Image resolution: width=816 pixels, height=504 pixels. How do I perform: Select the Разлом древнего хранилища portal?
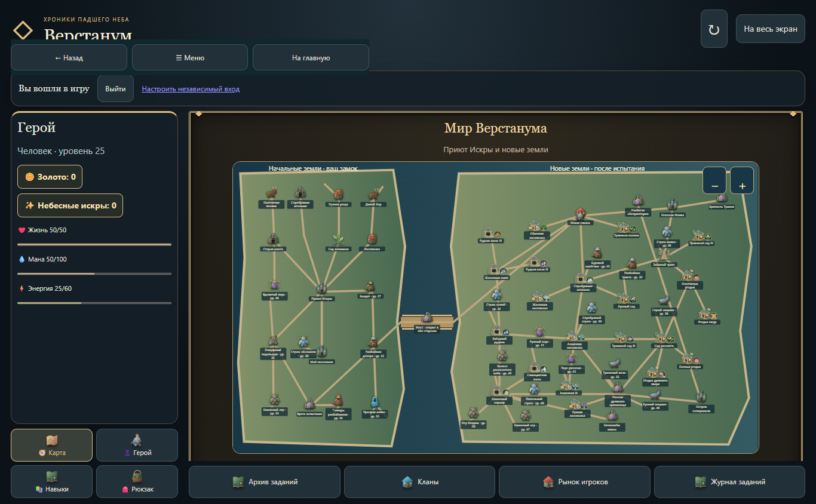618,388
